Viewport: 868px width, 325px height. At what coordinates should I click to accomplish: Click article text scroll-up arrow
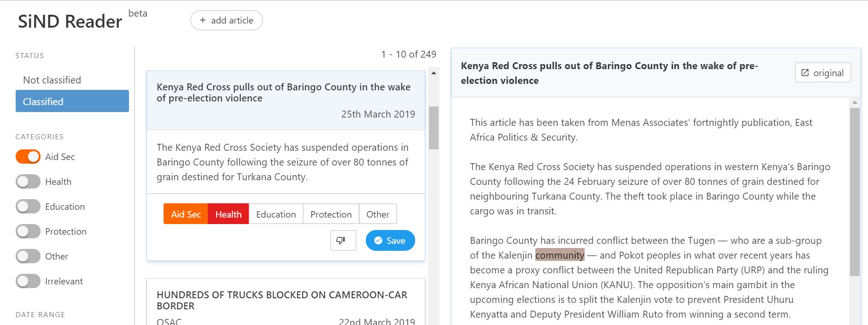pyautogui.click(x=855, y=102)
